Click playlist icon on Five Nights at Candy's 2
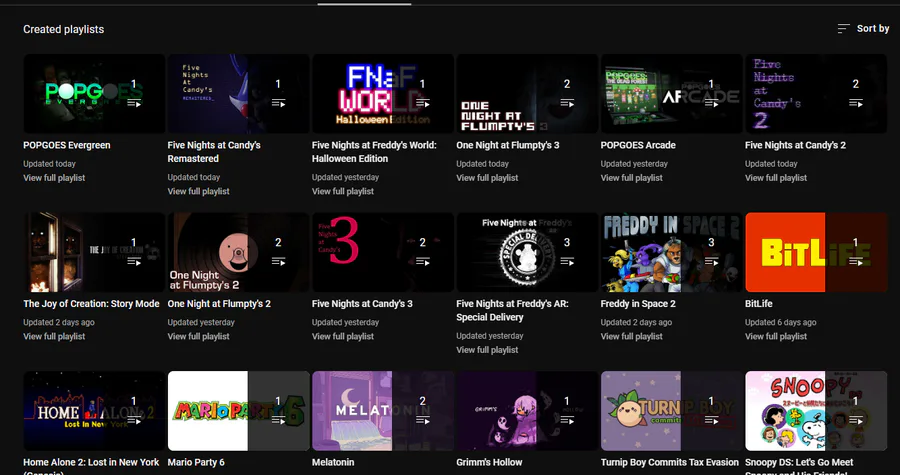Image resolution: width=900 pixels, height=475 pixels. [x=856, y=103]
